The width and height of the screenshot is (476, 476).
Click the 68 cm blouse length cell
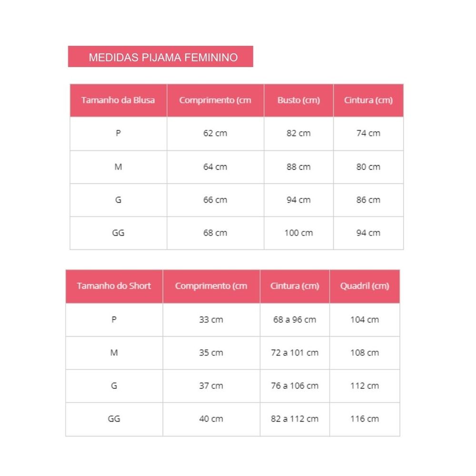215,233
